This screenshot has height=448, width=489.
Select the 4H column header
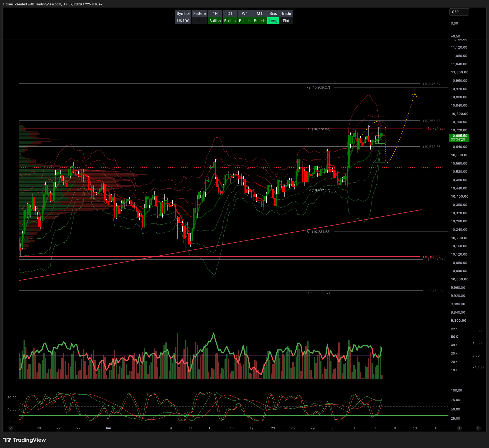[x=215, y=13]
